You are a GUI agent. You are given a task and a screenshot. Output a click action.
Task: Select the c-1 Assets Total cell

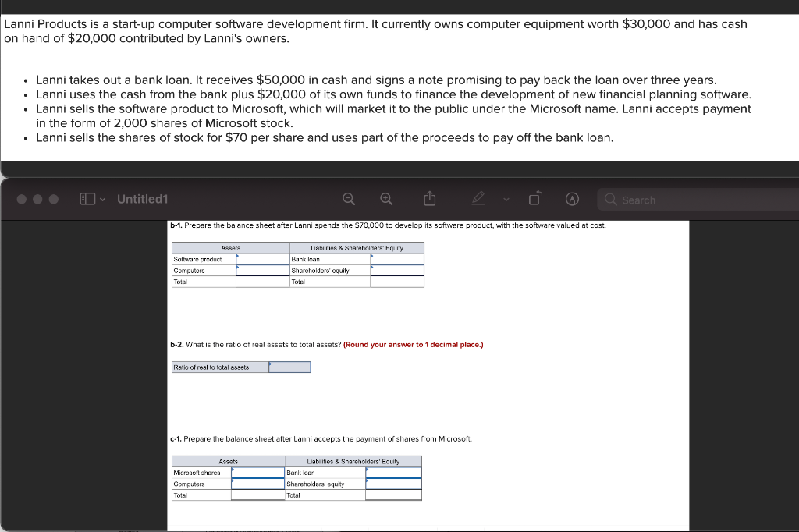pos(257,495)
